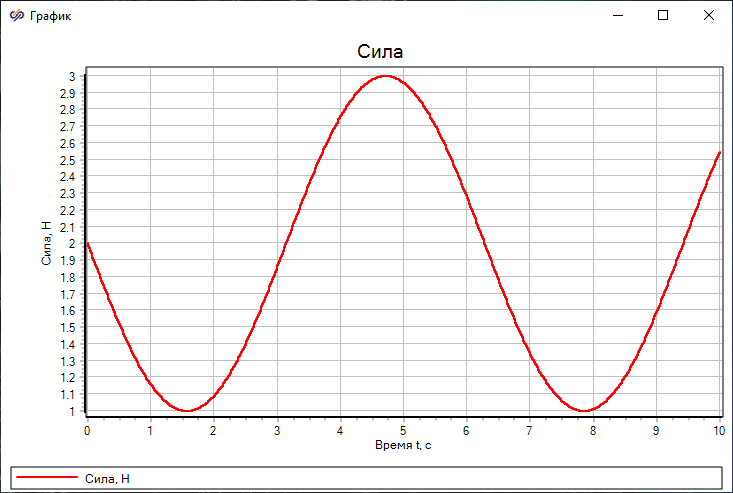733x493 pixels.
Task: Click the horizontal axis label Время t, с
Action: point(403,444)
